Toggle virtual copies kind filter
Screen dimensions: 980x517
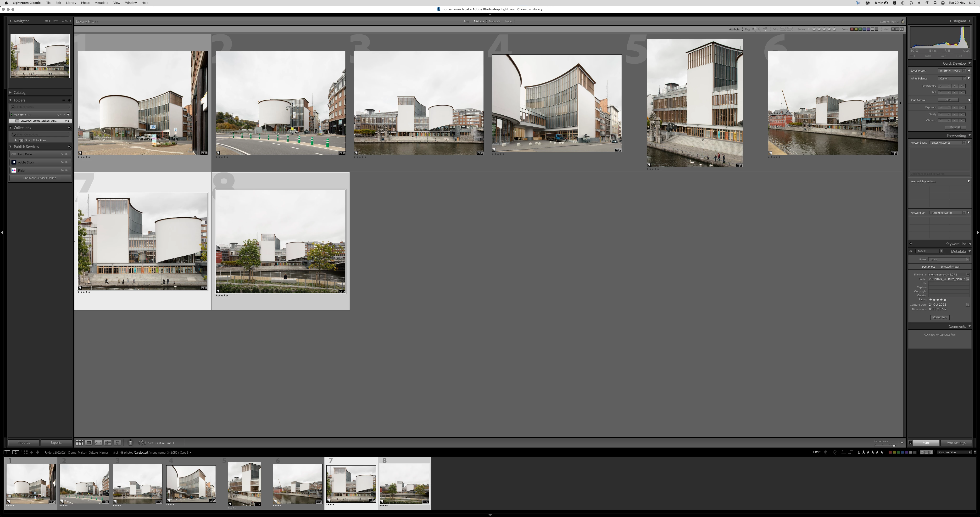click(897, 29)
